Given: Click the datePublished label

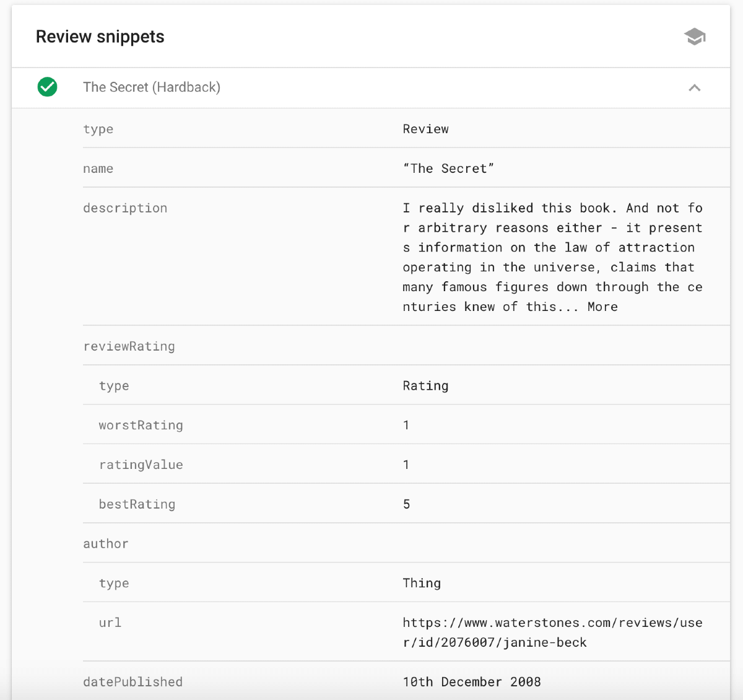Looking at the screenshot, I should pyautogui.click(x=133, y=682).
